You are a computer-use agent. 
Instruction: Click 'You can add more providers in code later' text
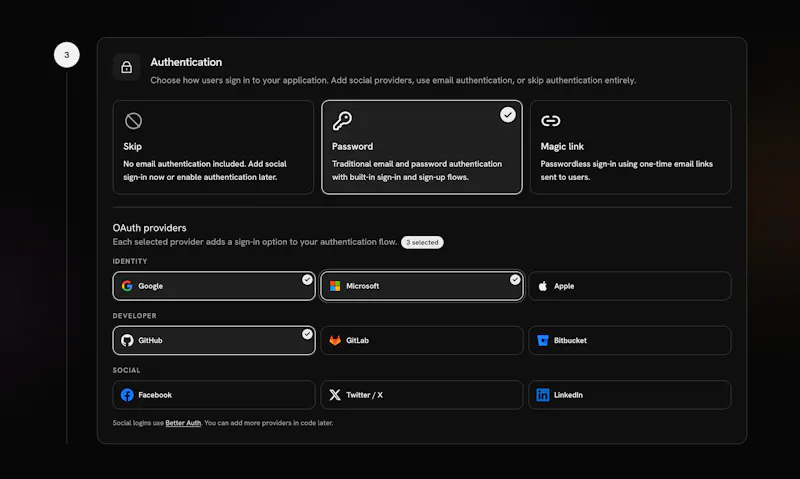(268, 423)
